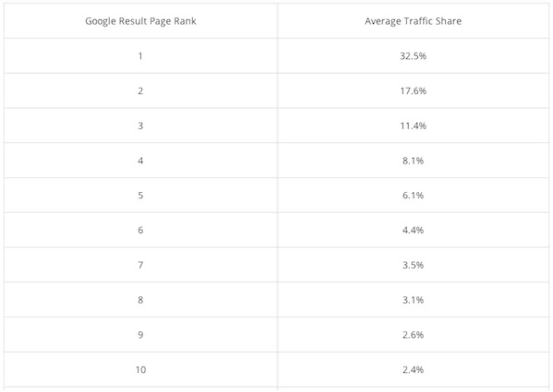
Task: Select the 4.4% traffic share value
Action: click(x=413, y=230)
